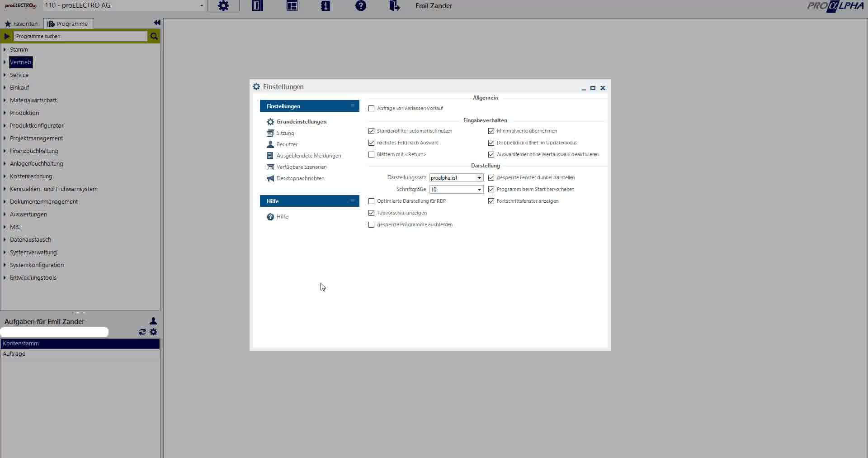This screenshot has width=868, height=458.
Task: Maximize the Einstellungen dialog
Action: coord(593,88)
